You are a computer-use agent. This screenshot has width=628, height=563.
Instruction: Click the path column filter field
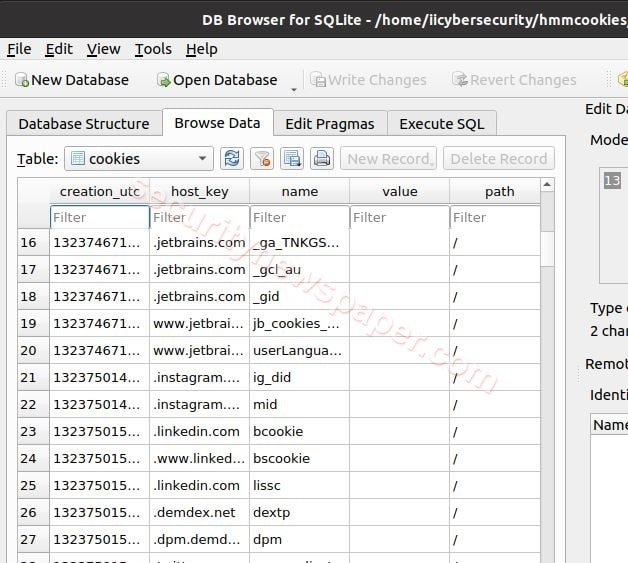point(495,217)
